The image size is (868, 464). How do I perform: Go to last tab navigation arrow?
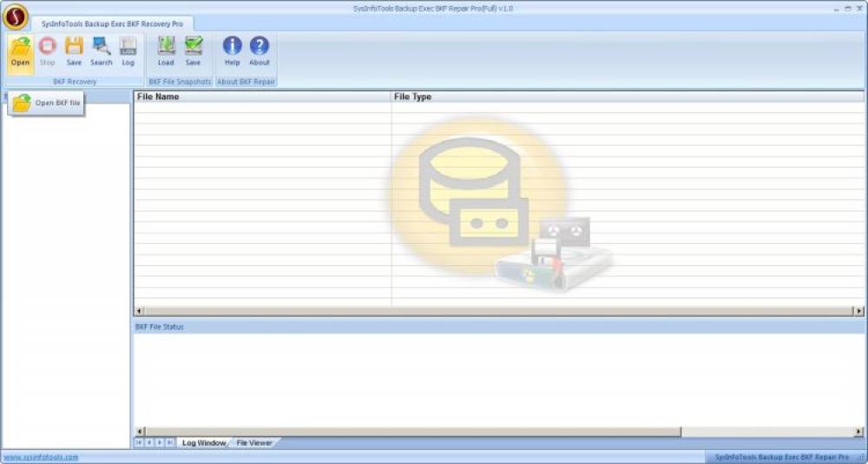click(x=169, y=442)
